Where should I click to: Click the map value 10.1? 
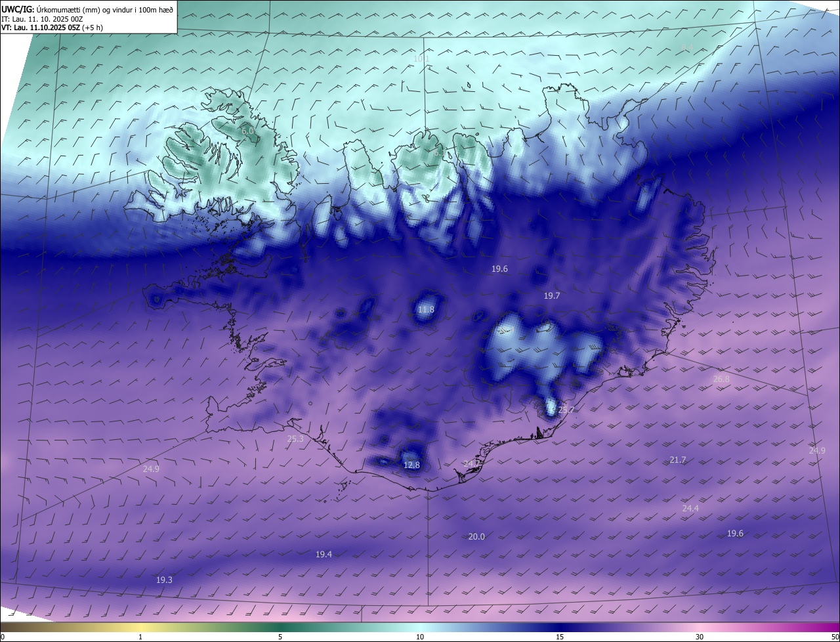[x=421, y=59]
